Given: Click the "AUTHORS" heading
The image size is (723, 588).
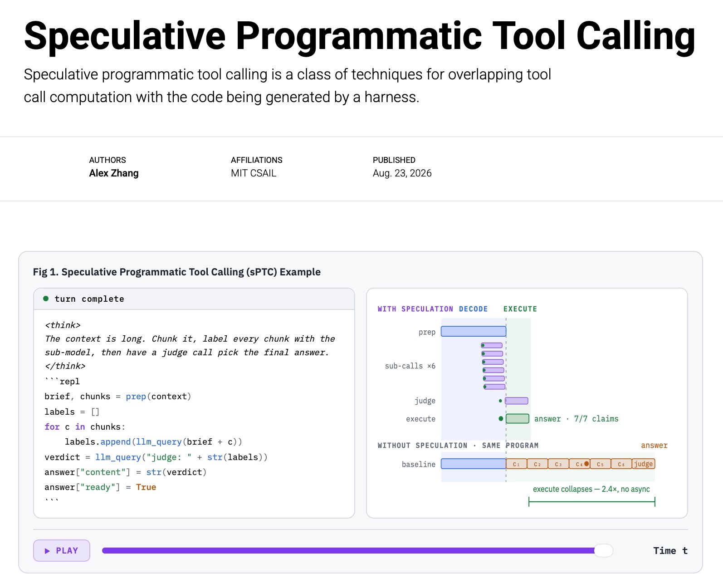Looking at the screenshot, I should click(x=107, y=160).
